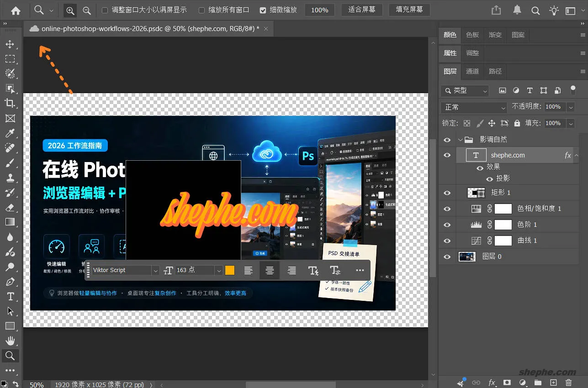Open the Edit Toolbar three-dots menu
588x388 pixels.
[10, 371]
